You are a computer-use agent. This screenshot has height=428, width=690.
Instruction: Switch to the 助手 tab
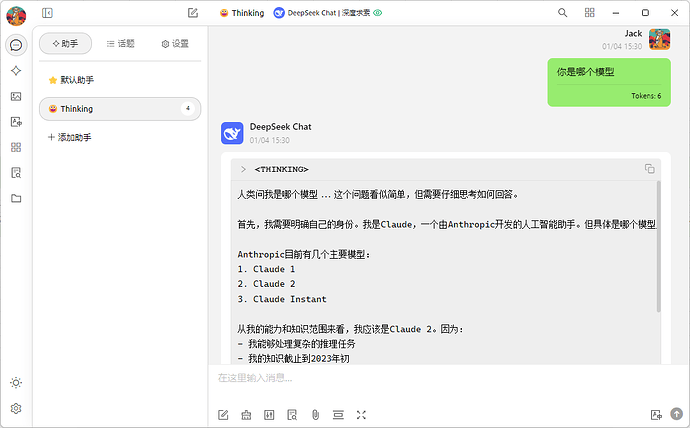coord(66,44)
